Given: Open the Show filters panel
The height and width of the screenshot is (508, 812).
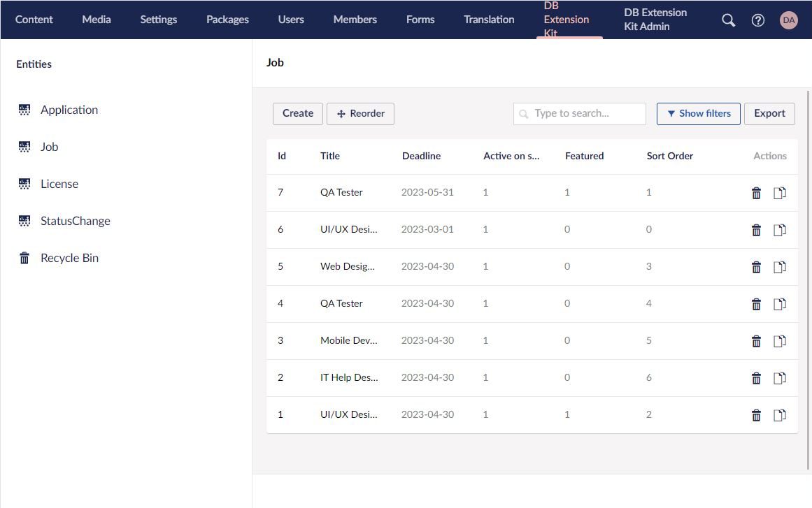Looking at the screenshot, I should (698, 113).
